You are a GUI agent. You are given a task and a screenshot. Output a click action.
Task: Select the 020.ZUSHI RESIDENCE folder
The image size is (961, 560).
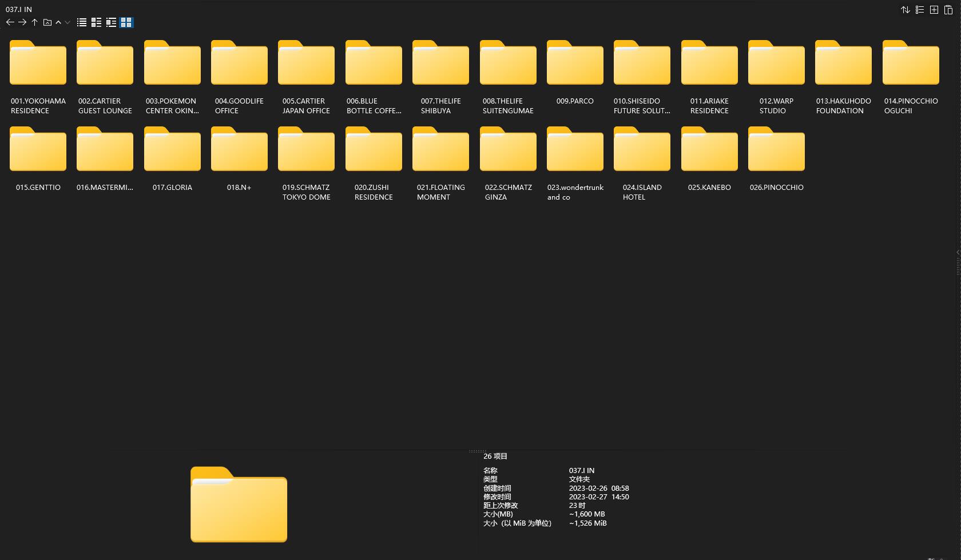(374, 164)
